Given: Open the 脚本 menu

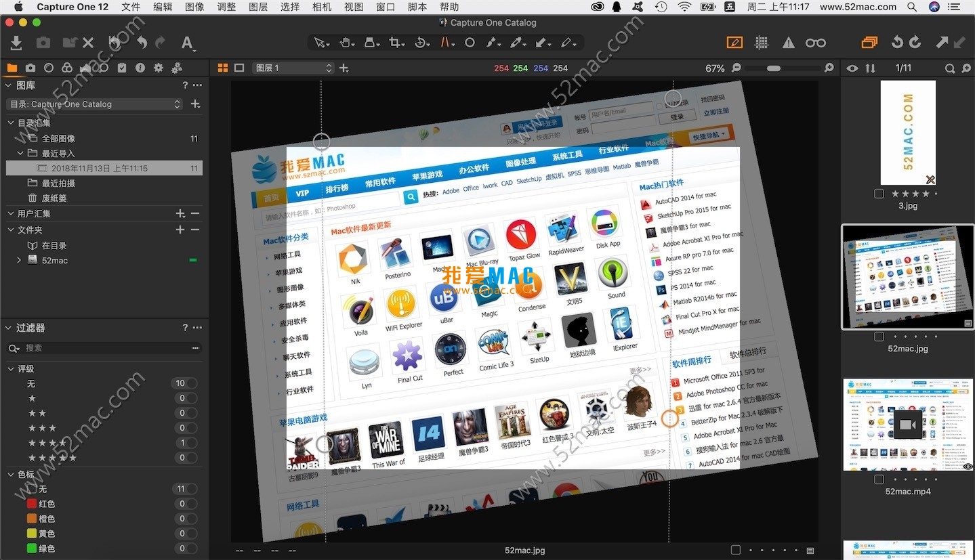Looking at the screenshot, I should pyautogui.click(x=417, y=7).
